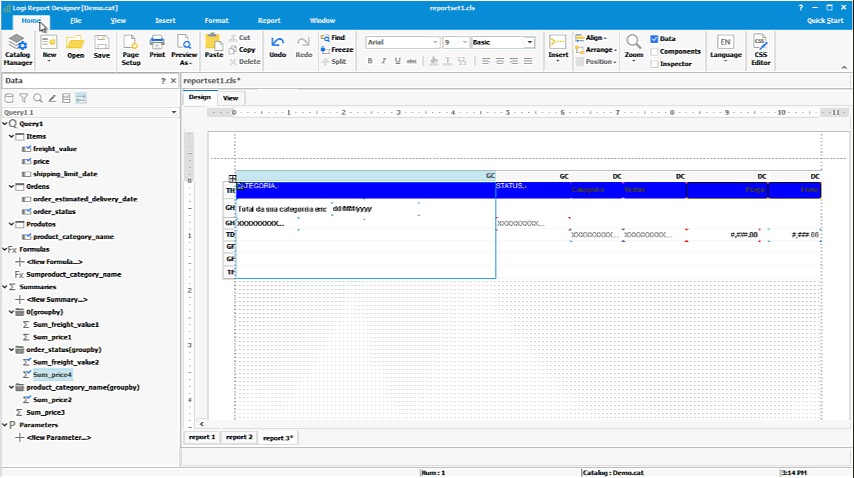Uncheck the Data checkbox
Image resolution: width=854 pixels, height=478 pixels.
click(x=655, y=39)
